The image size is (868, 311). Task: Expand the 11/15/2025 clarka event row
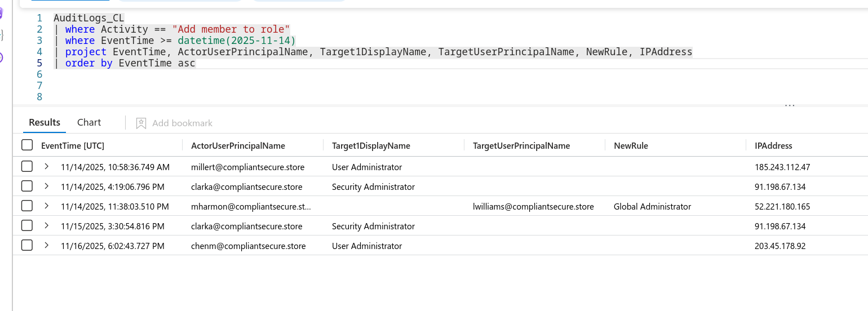pos(47,226)
